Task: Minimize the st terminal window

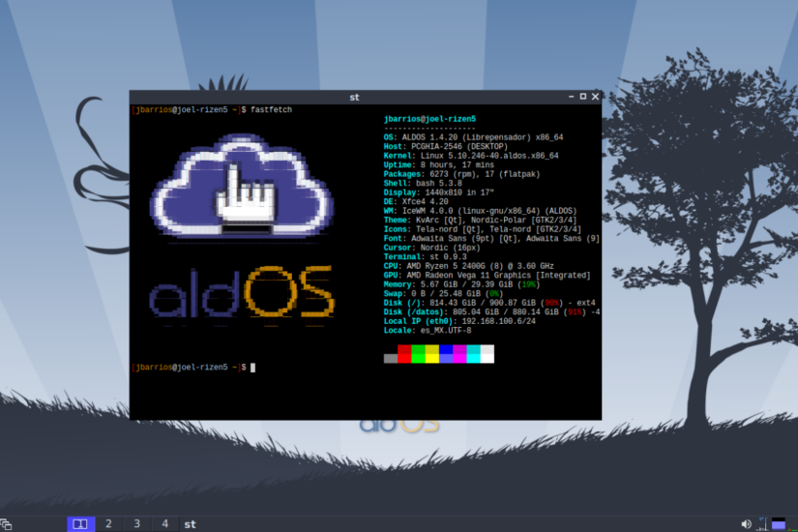Action: [571, 96]
